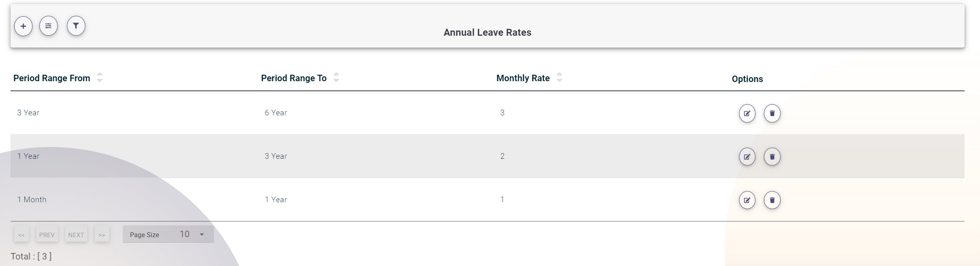The image size is (980, 266).
Task: Click the add new leave rate button
Action: (x=23, y=26)
